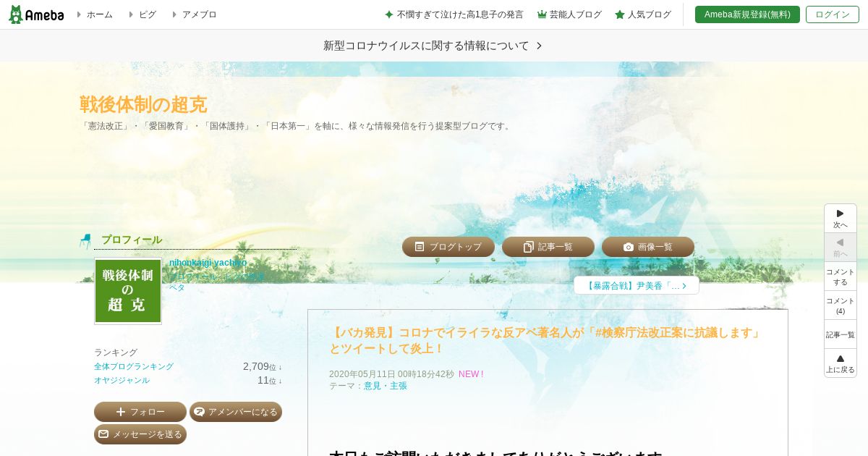Click the NEW! label on article
Viewport: 868px width, 456px height.
[471, 374]
